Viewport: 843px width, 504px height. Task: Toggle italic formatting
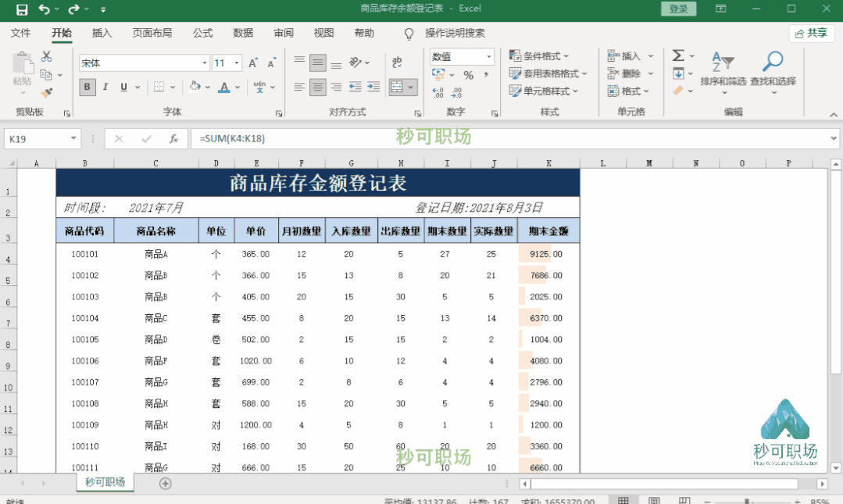click(x=105, y=88)
